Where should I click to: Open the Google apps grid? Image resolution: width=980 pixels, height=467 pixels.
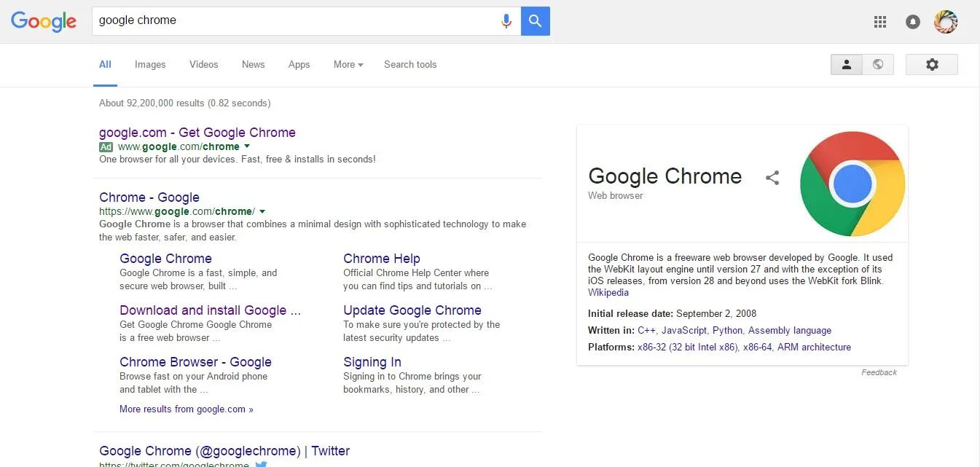880,22
